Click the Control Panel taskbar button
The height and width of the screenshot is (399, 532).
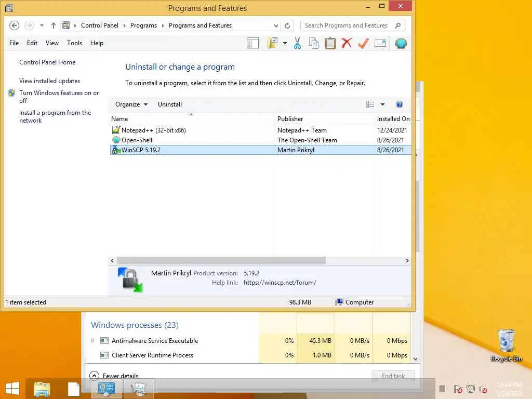(x=106, y=389)
